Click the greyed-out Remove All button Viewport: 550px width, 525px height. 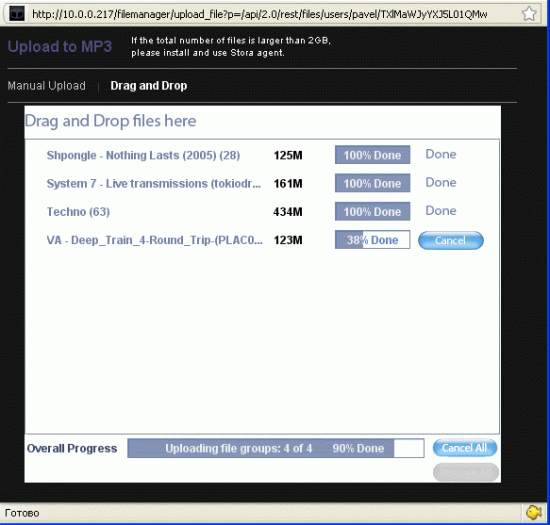tap(466, 472)
